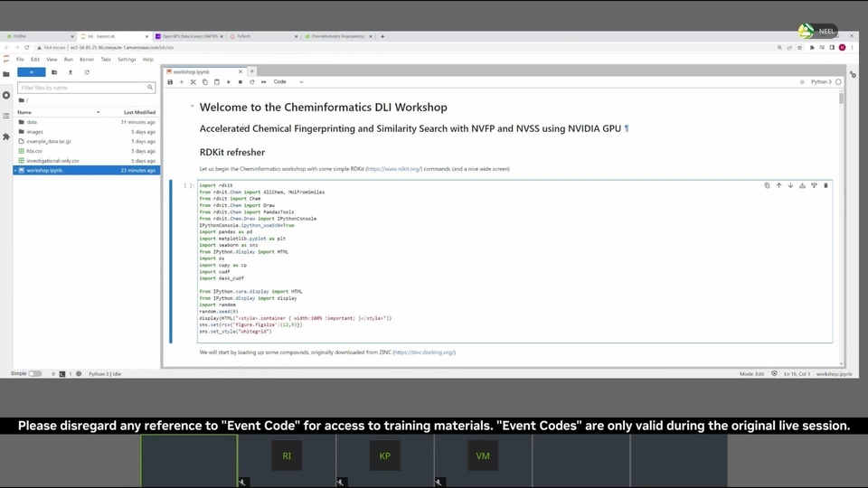Click the Filter files by name field

tap(86, 88)
